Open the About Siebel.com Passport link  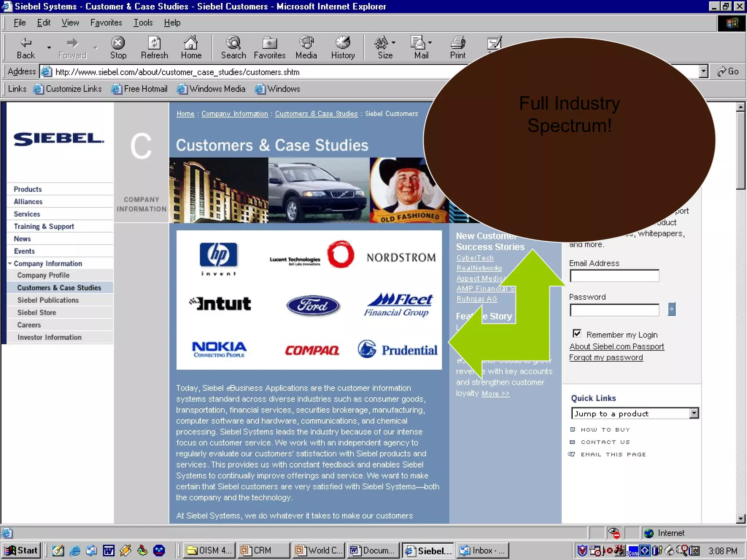click(616, 347)
